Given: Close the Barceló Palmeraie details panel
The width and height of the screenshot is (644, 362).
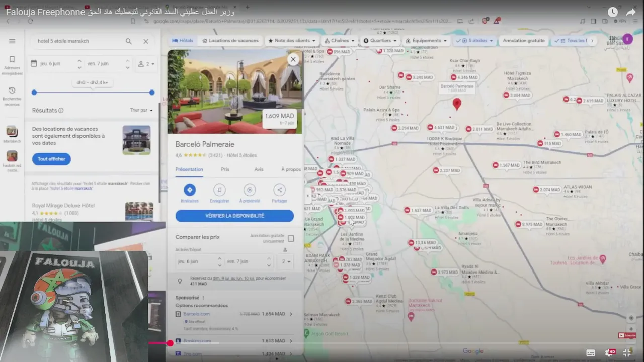Looking at the screenshot, I should coord(293,59).
